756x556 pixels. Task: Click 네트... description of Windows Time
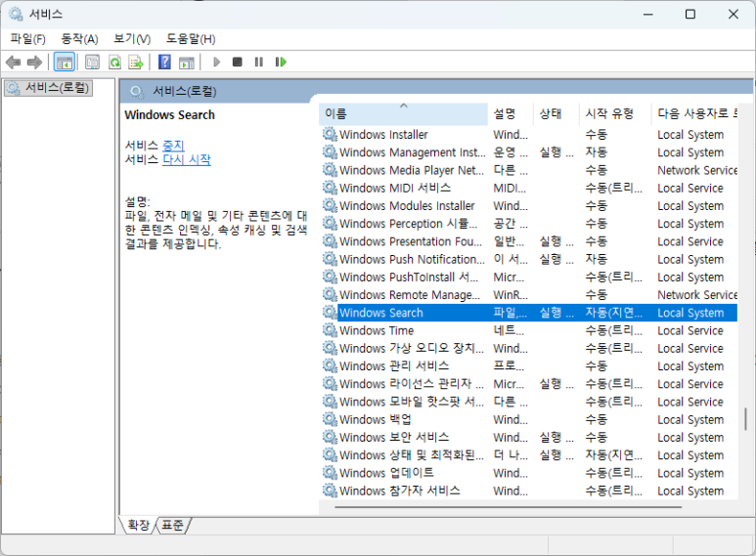point(509,330)
